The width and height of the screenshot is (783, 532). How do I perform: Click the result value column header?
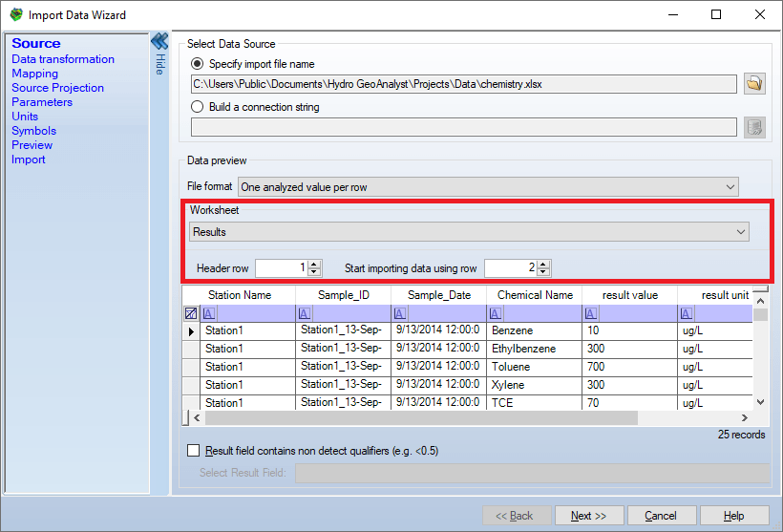pyautogui.click(x=629, y=295)
